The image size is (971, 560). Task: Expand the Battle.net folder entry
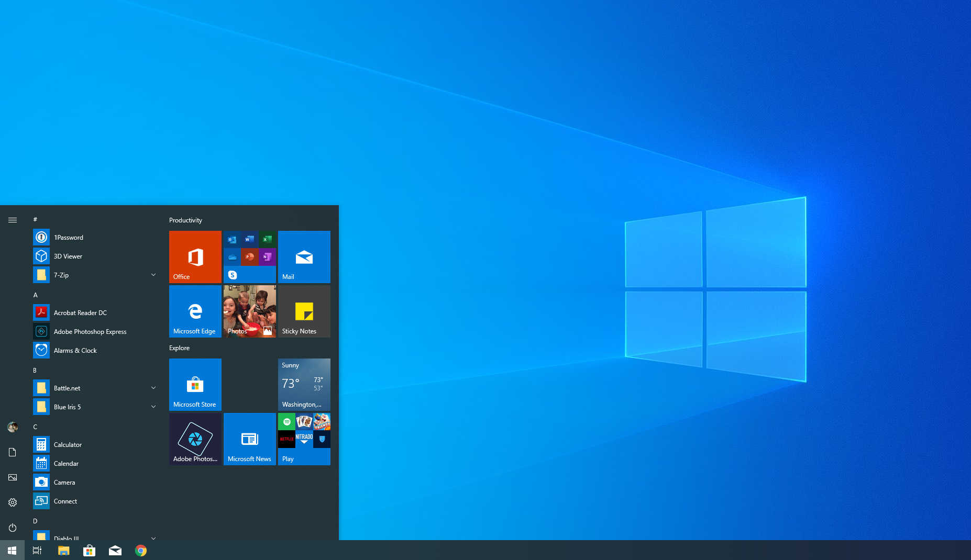[153, 388]
